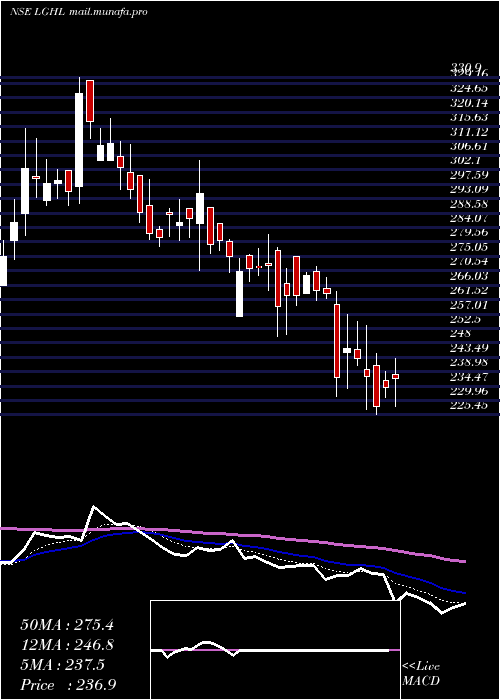Click the 50MA : 275.4 readout
The image size is (500, 700).
67,625
